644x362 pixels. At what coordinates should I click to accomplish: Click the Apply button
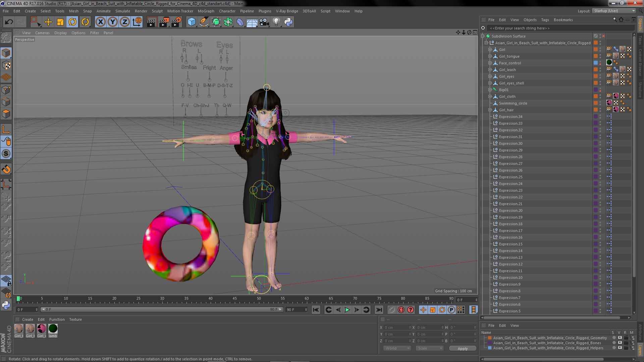click(x=463, y=349)
